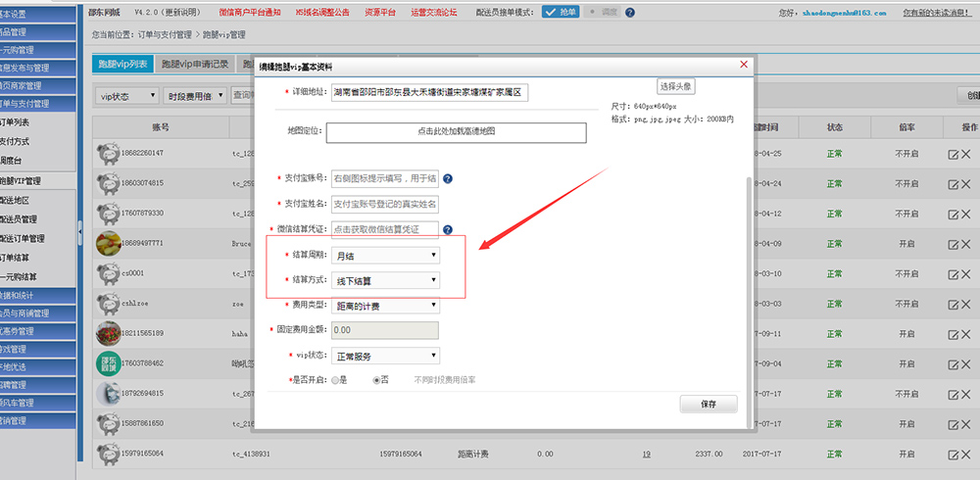Open the 结算周期 dropdown showing 月结
Viewport: 980px width, 480px height.
point(385,255)
